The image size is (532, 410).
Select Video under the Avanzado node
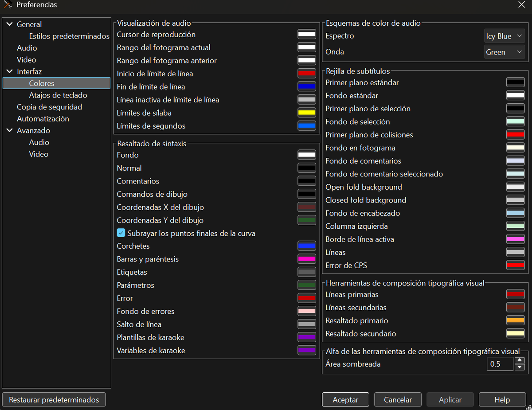(39, 154)
